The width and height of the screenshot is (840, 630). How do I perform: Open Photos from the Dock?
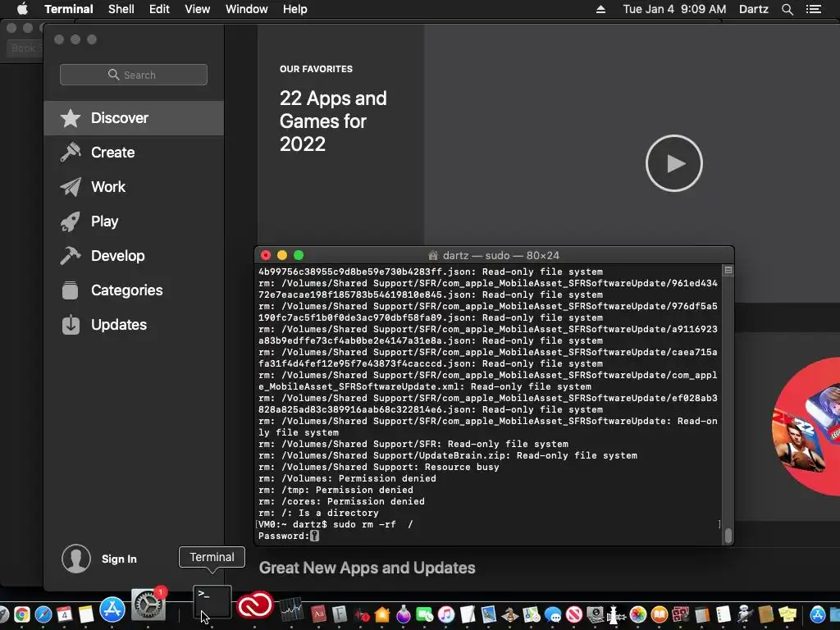pyautogui.click(x=638, y=614)
